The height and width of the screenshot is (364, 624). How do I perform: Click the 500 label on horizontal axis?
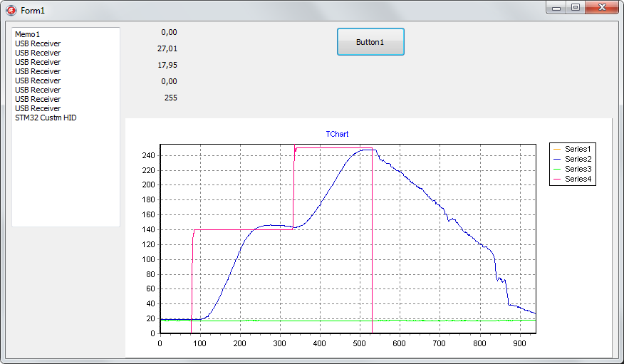coord(359,343)
